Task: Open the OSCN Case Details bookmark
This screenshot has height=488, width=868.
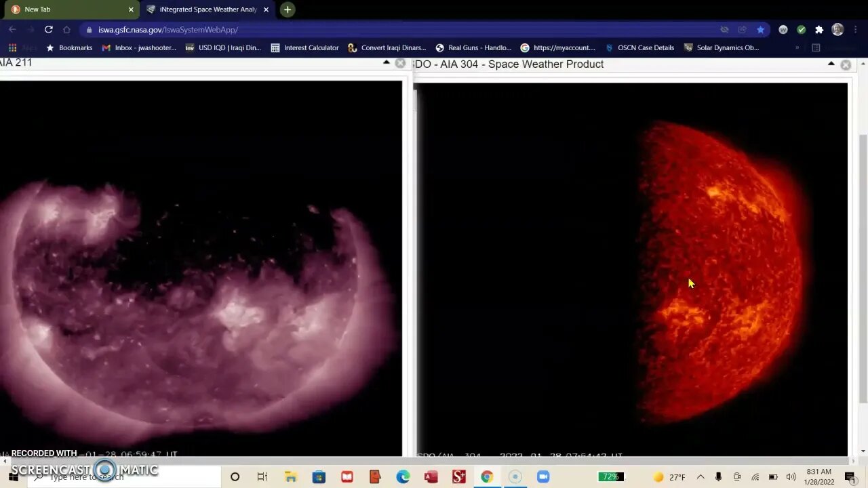Action: (639, 48)
